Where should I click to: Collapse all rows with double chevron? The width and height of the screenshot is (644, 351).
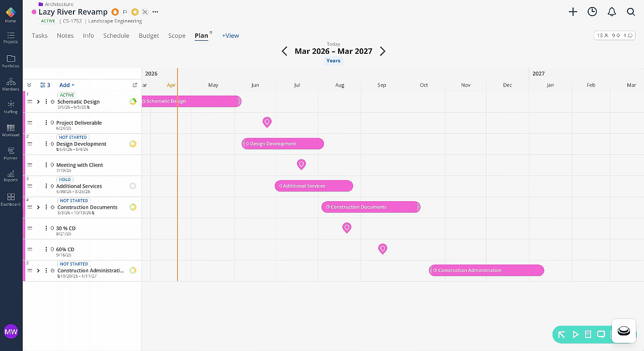click(x=29, y=85)
